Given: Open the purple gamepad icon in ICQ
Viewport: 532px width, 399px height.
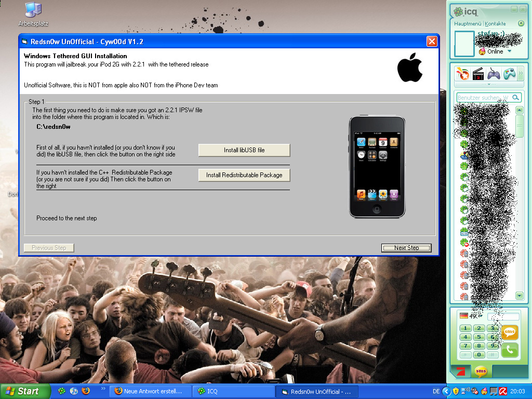Looking at the screenshot, I should pyautogui.click(x=494, y=74).
